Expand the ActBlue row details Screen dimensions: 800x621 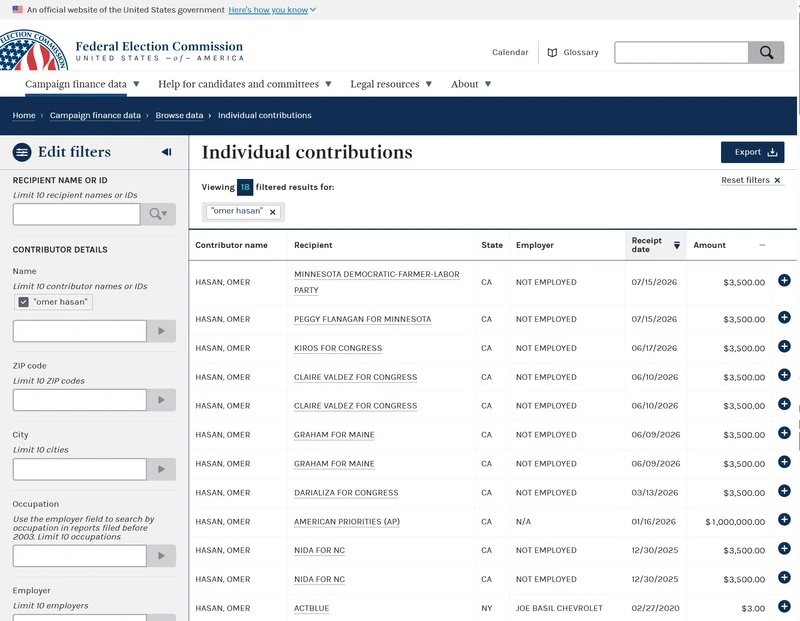784,606
